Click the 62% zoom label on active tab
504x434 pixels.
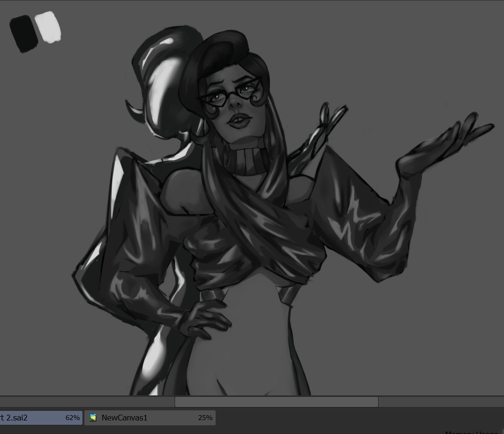tap(72, 418)
